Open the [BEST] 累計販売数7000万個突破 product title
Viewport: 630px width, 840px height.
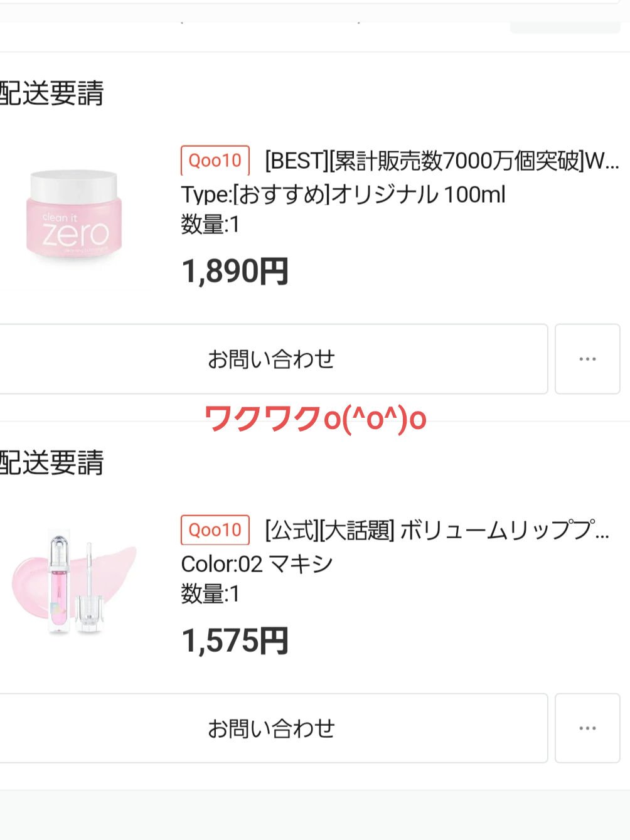(x=442, y=161)
